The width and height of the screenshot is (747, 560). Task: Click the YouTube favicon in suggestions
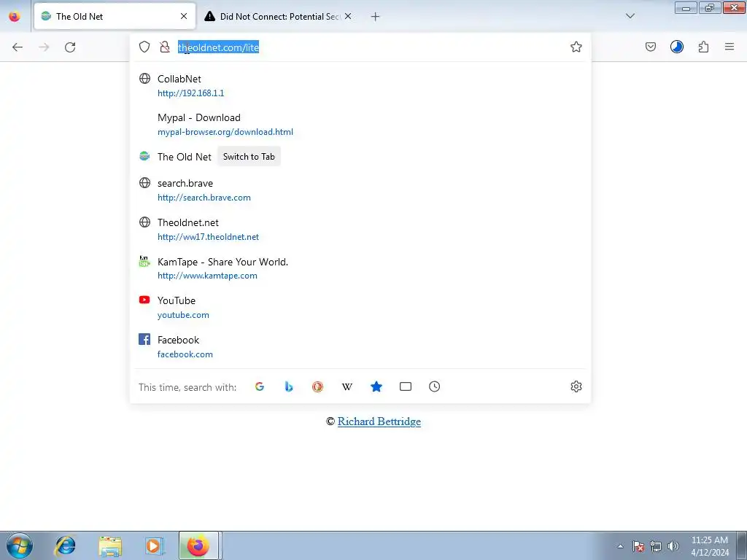[x=144, y=300]
